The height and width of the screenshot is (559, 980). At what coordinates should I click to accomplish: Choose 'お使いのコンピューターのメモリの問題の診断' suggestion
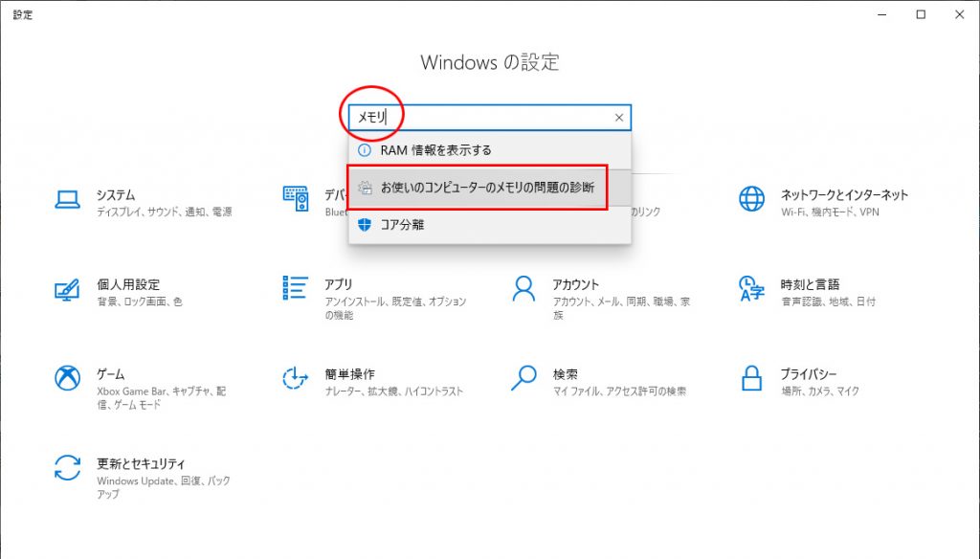click(487, 188)
